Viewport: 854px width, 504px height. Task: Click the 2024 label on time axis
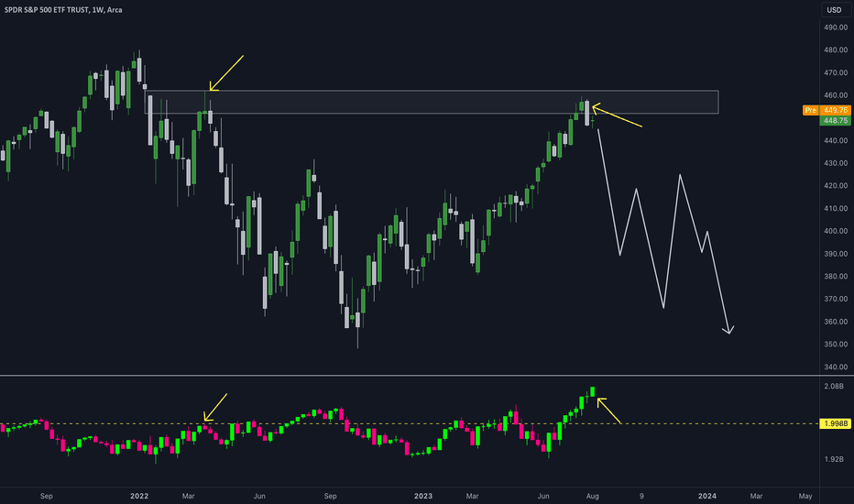click(707, 496)
